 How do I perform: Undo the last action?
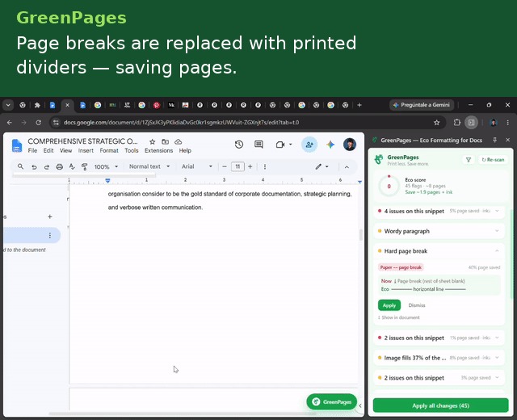[x=34, y=167]
